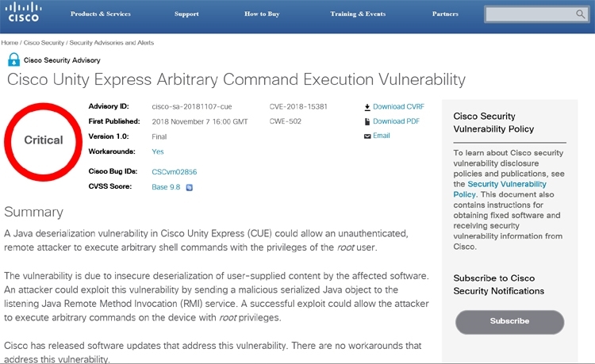Open the Products & Services menu
Image resolution: width=595 pixels, height=364 pixels.
pyautogui.click(x=99, y=13)
